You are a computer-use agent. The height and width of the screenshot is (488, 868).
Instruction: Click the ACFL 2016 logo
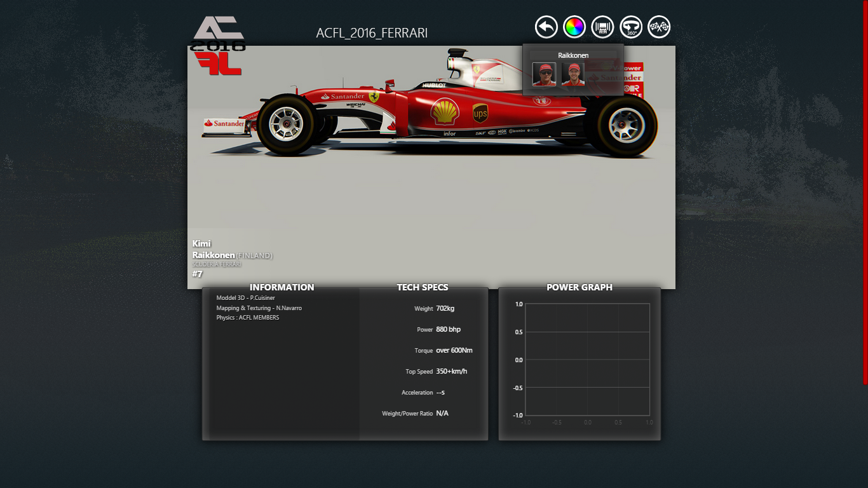[218, 44]
